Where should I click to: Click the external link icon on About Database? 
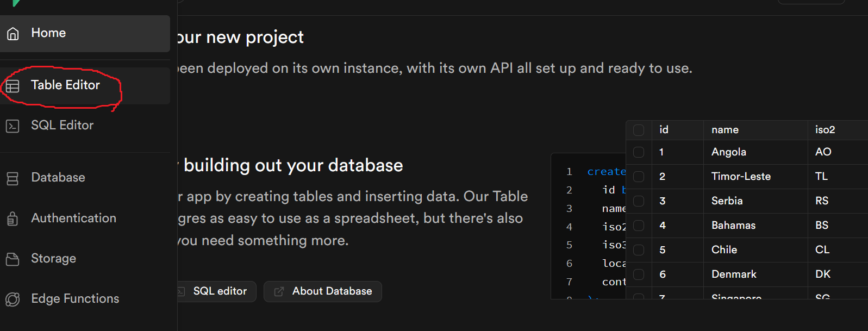279,292
